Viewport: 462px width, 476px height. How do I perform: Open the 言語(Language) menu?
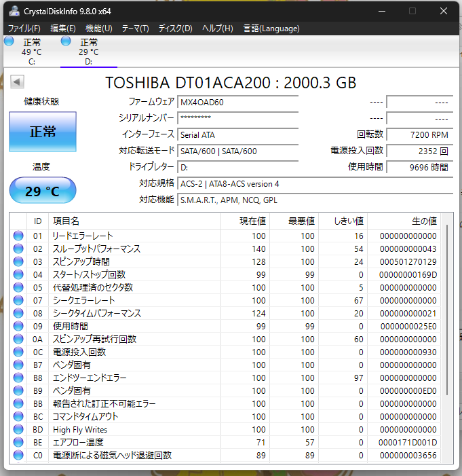[x=271, y=29]
